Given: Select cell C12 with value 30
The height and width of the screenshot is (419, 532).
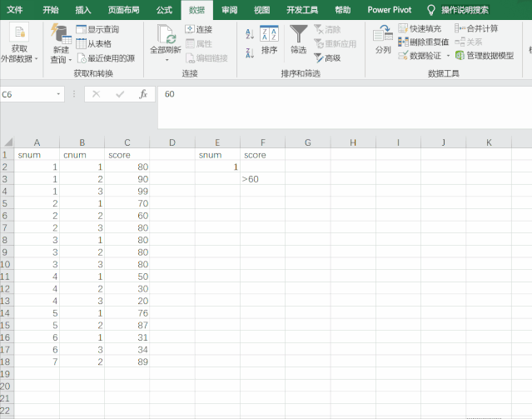Looking at the screenshot, I should (127, 288).
